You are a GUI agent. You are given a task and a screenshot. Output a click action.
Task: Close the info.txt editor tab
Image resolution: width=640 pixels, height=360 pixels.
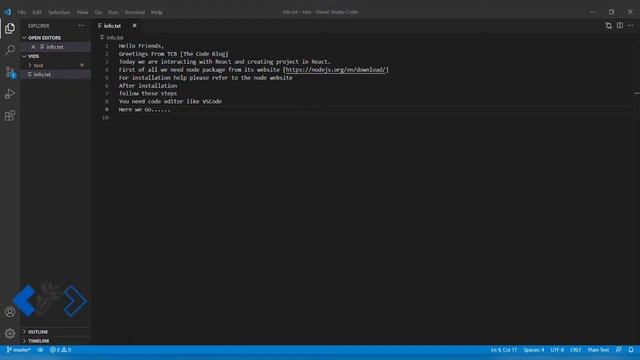134,26
